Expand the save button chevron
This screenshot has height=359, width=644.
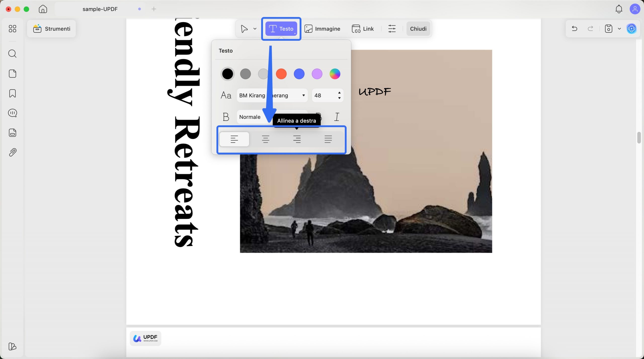coord(619,28)
